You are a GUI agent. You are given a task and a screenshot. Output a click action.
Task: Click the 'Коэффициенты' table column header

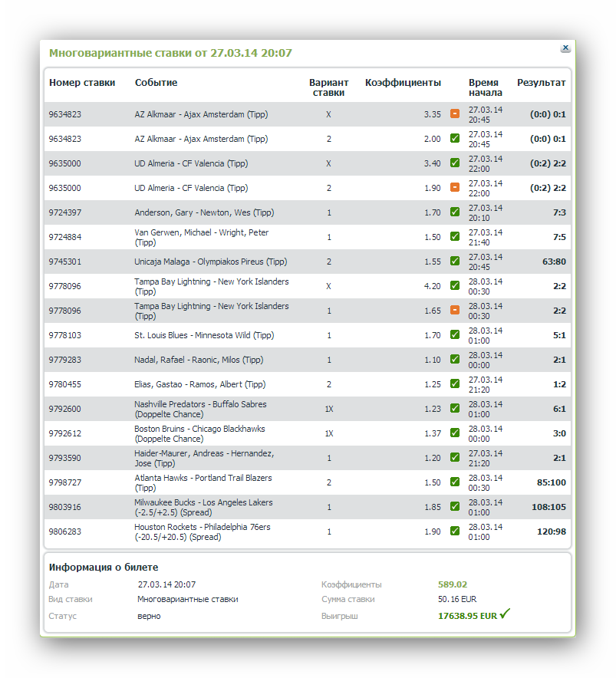click(404, 83)
